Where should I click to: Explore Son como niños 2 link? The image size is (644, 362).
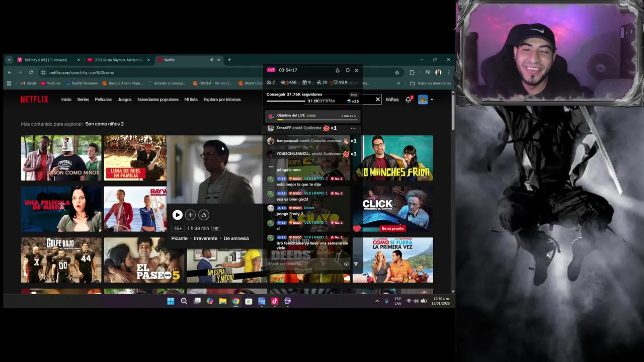pyautogui.click(x=104, y=124)
